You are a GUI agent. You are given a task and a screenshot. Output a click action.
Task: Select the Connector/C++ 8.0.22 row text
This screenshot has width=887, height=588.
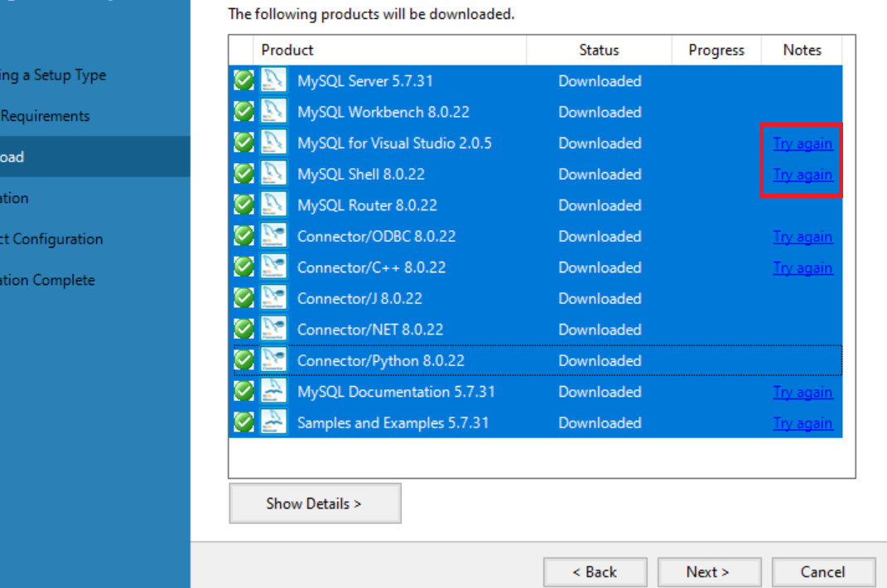pos(372,267)
